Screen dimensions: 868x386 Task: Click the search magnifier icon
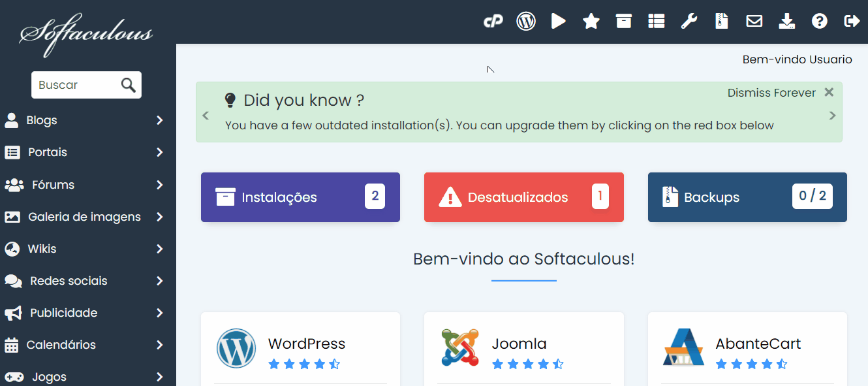(x=129, y=85)
